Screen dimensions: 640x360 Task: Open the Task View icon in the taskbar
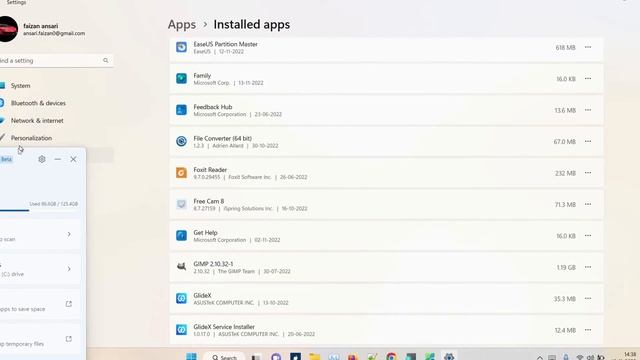pos(256,357)
